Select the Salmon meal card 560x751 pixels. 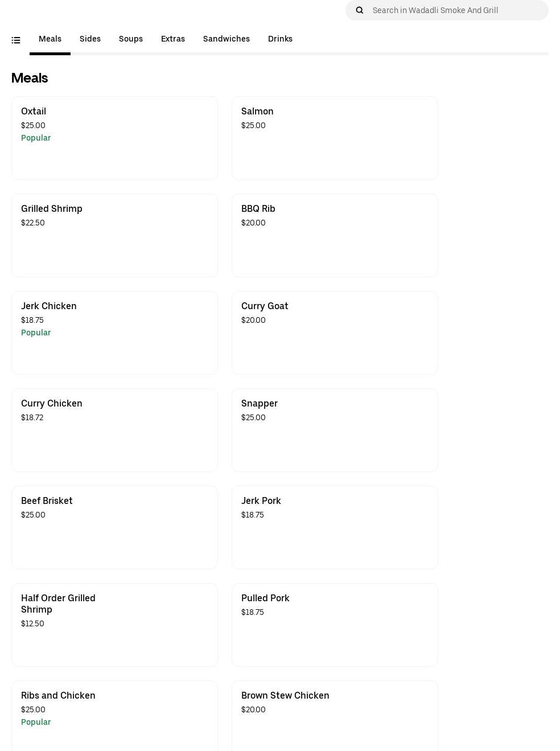click(335, 138)
